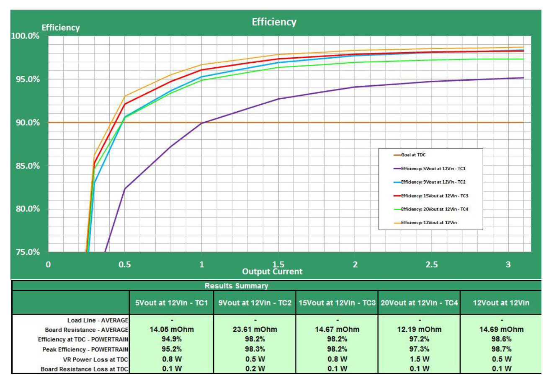554x392 pixels.
Task: Click the 9Vout at 12Vin - TC2 column header
Action: tap(255, 303)
